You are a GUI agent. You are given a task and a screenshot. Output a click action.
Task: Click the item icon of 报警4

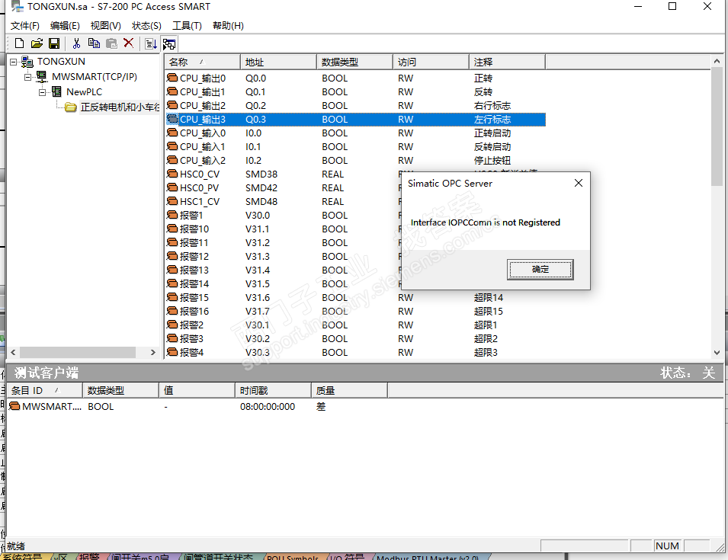[x=172, y=352]
